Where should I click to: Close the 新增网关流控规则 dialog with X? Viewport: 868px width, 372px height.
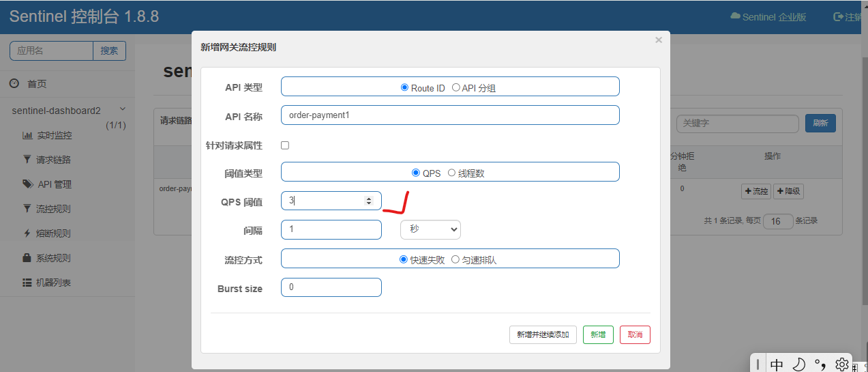click(x=659, y=40)
